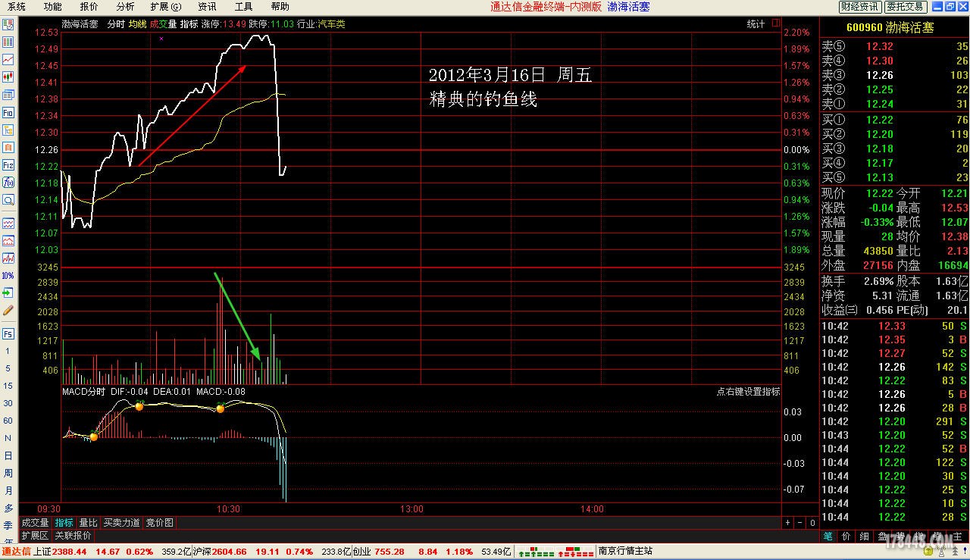
Task: Click the minus zoom button at chart bottom
Action: point(800,523)
